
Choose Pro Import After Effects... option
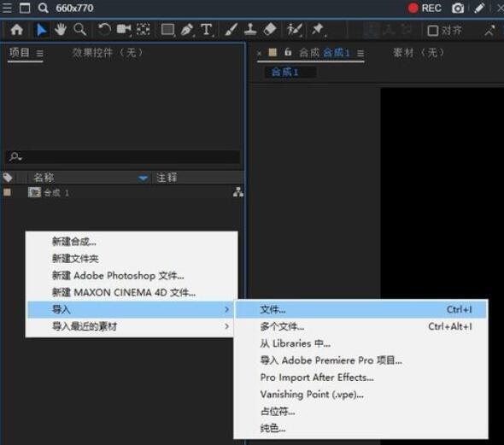click(361, 378)
